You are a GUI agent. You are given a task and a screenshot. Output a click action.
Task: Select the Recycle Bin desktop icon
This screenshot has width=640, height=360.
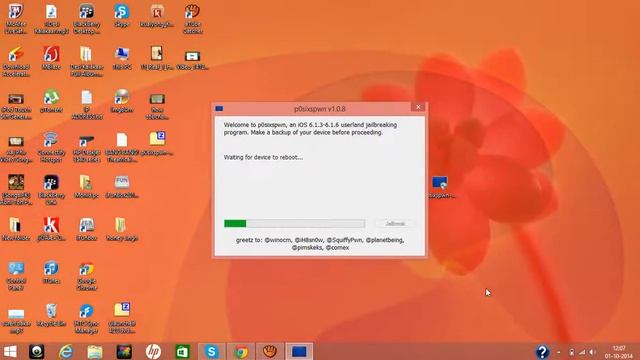pos(51,315)
